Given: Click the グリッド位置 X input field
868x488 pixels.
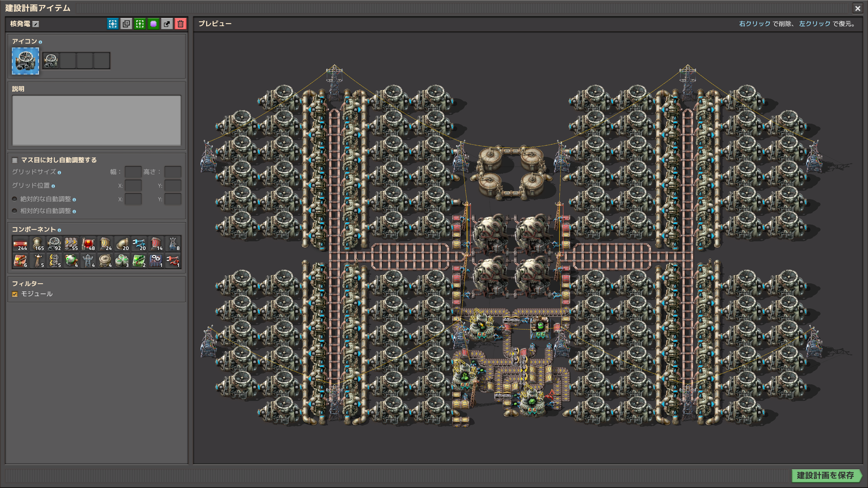Looking at the screenshot, I should [133, 185].
